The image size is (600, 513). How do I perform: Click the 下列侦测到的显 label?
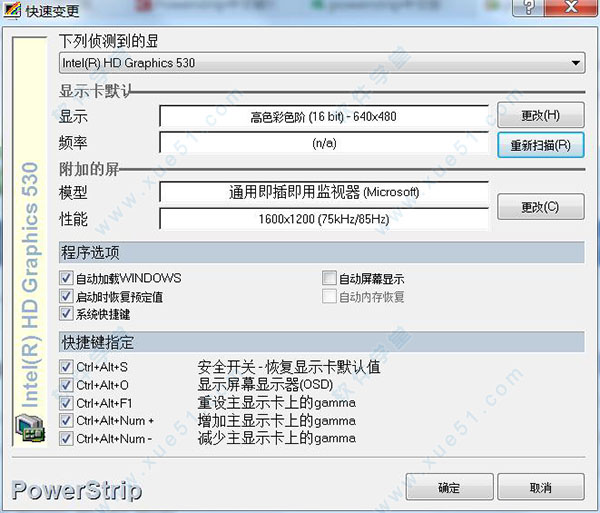[109, 41]
